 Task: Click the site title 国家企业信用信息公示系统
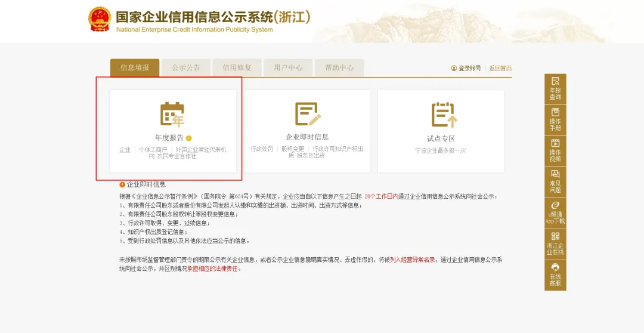click(213, 17)
